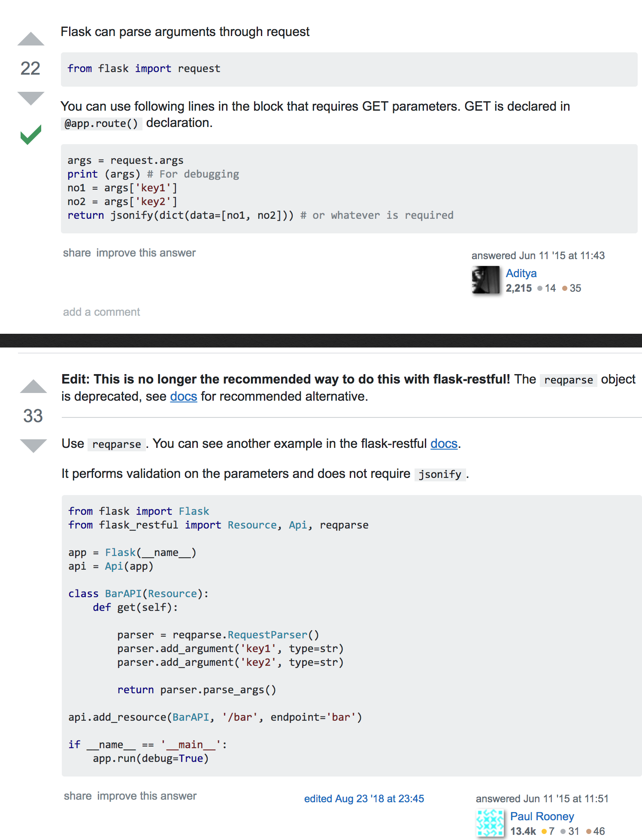Open Aditya's user profile link
This screenshot has width=642, height=840.
click(x=521, y=273)
